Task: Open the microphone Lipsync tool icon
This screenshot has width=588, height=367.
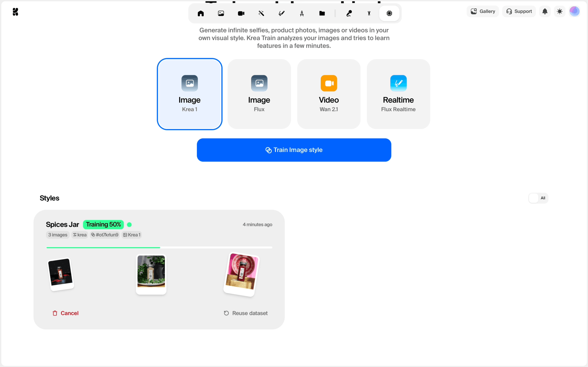Action: click(349, 13)
